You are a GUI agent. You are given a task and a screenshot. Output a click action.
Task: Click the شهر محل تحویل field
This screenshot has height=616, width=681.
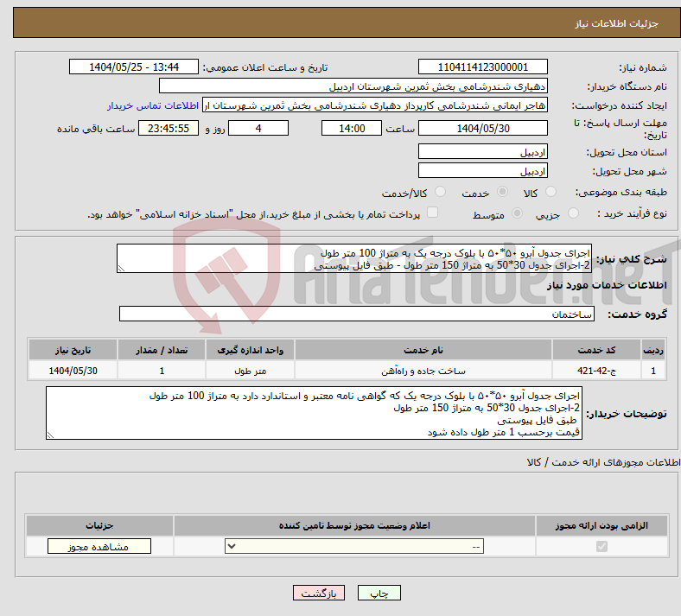click(482, 170)
